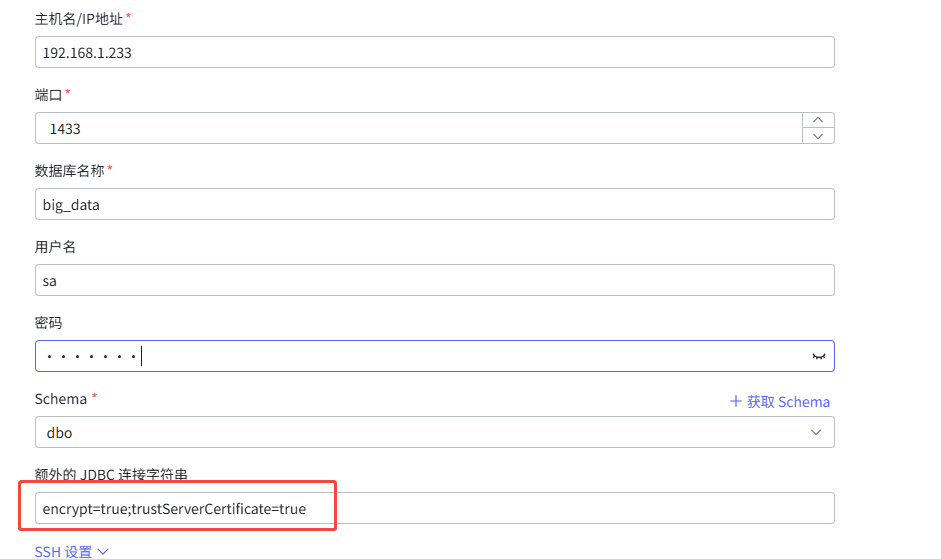Click the extra JDBC connection string field

434,509
